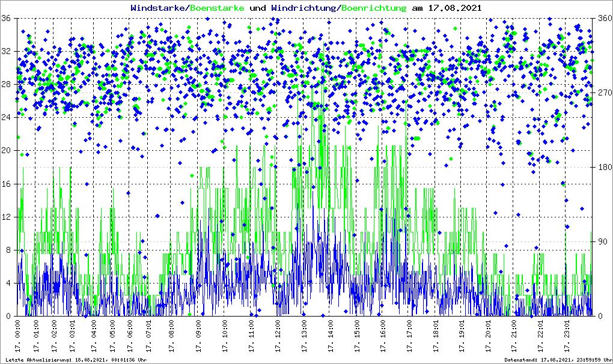Screen dimensions: 613x364
Task: Click the date "17.08.2021" in chart title
Action: [455, 8]
